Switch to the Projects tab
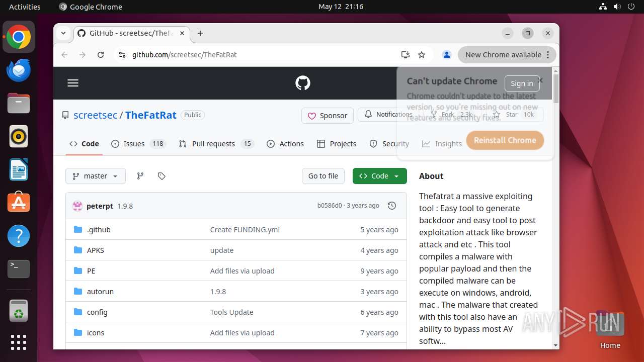Viewport: 644px width, 362px height. point(337,144)
